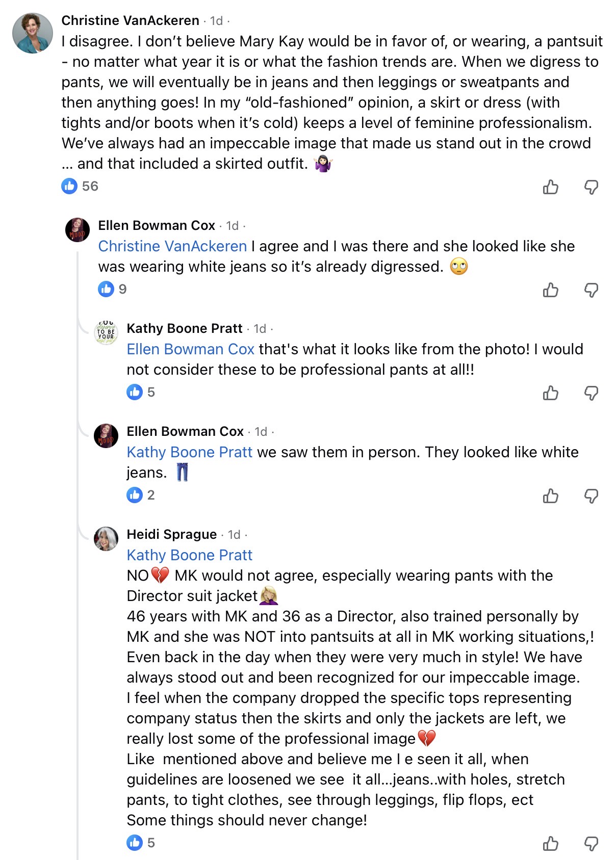
Task: Click the 1d timestamp on Christine's comment
Action: [x=217, y=21]
